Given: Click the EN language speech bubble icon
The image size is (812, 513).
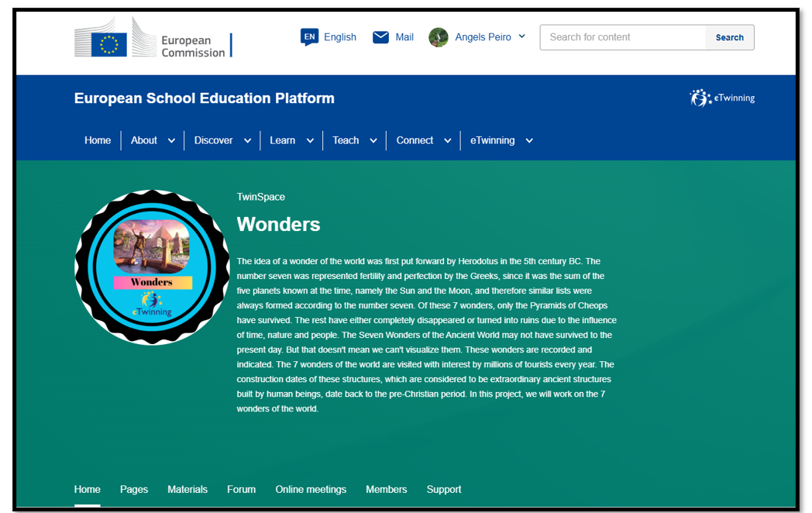Looking at the screenshot, I should click(309, 37).
